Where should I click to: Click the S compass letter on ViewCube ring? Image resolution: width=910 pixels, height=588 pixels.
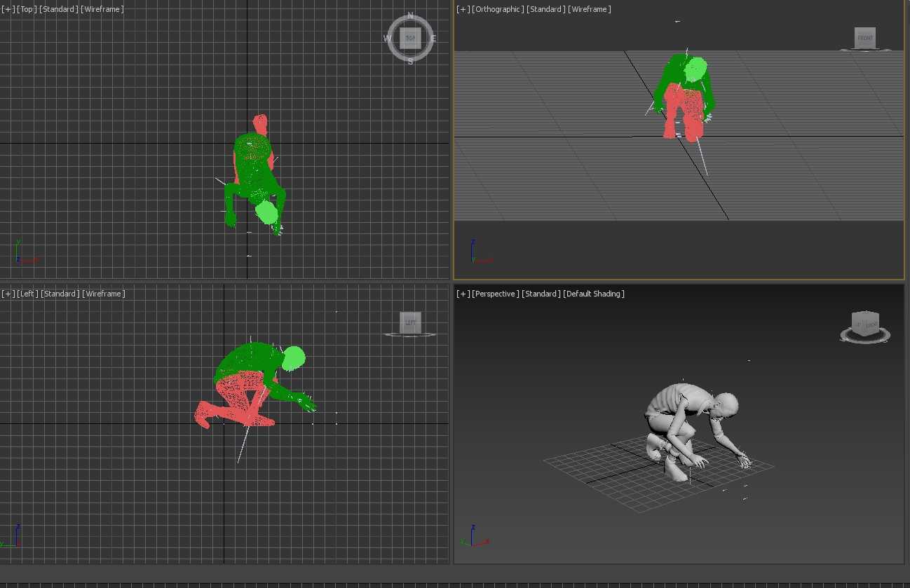pyautogui.click(x=410, y=62)
